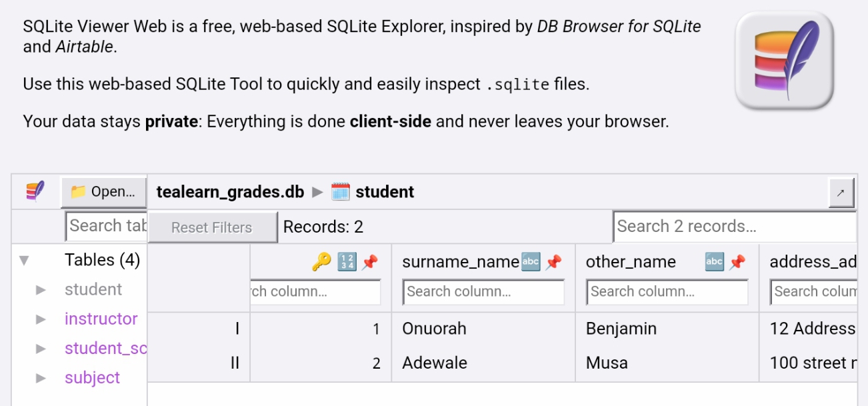Expand the student table arrow

pyautogui.click(x=41, y=289)
